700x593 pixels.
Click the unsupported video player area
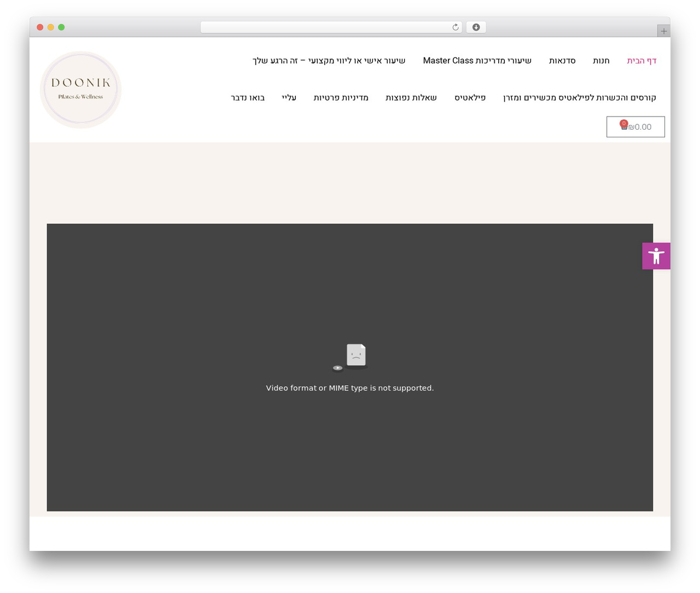(350, 368)
